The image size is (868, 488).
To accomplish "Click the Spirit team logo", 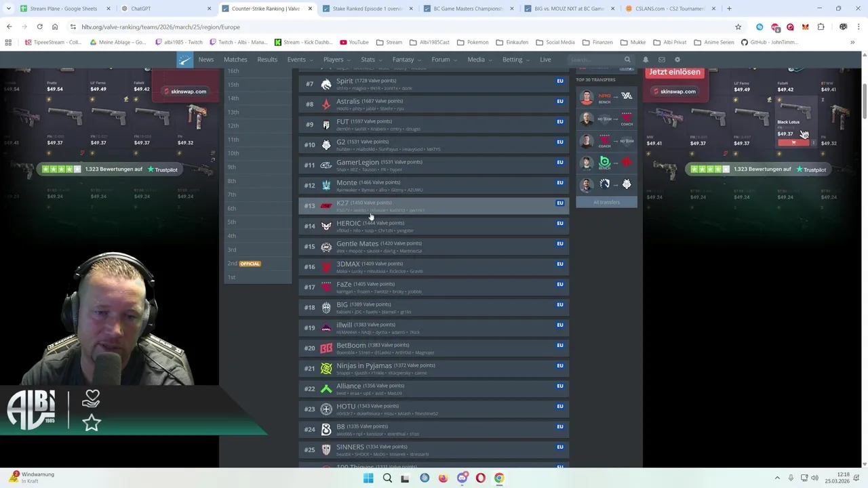I will pyautogui.click(x=326, y=84).
